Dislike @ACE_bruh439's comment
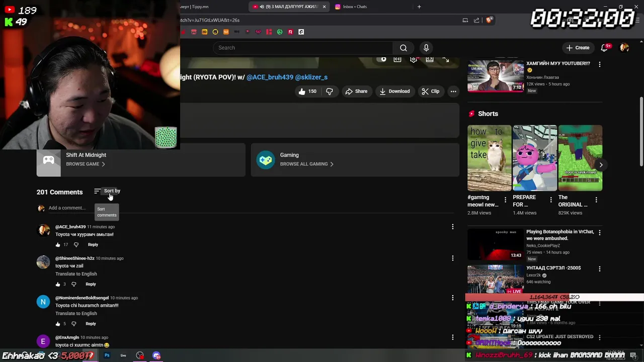The height and width of the screenshot is (362, 644). (x=76, y=245)
